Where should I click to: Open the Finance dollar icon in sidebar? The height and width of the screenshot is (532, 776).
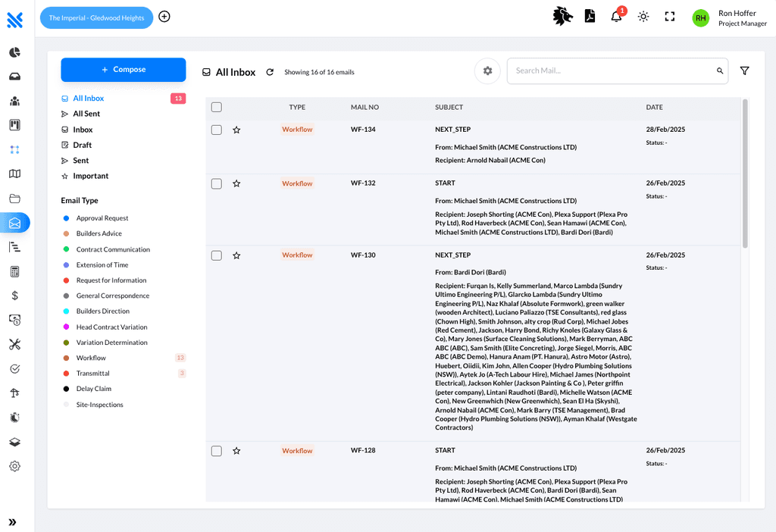(x=14, y=296)
